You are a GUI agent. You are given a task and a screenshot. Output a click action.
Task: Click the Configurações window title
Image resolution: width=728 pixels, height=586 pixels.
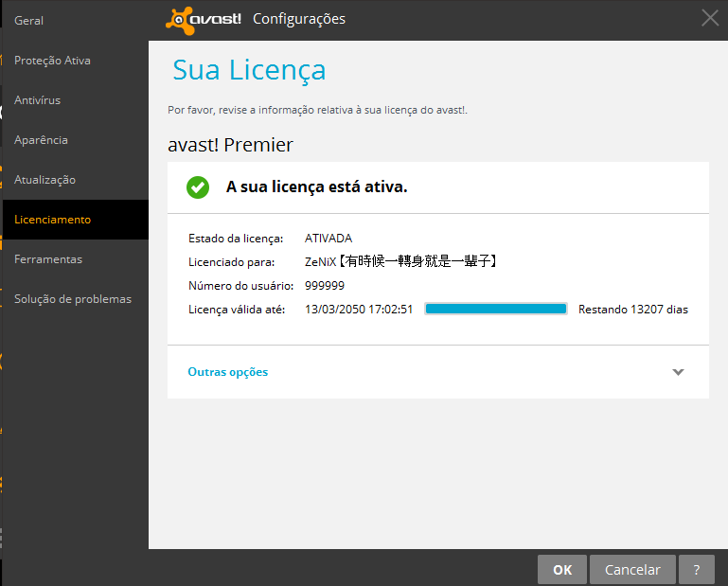299,20
